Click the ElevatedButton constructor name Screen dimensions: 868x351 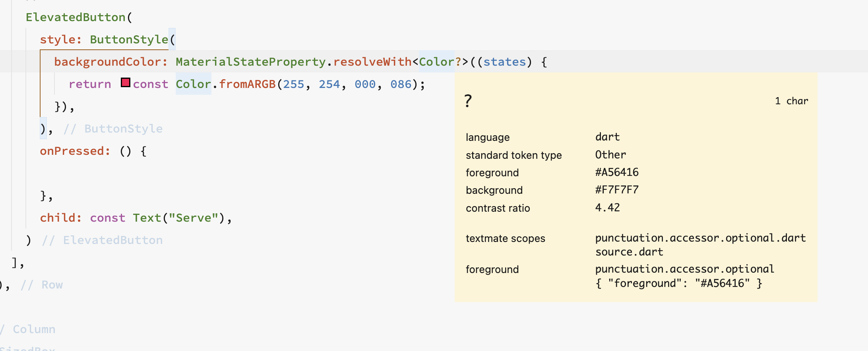tap(76, 17)
